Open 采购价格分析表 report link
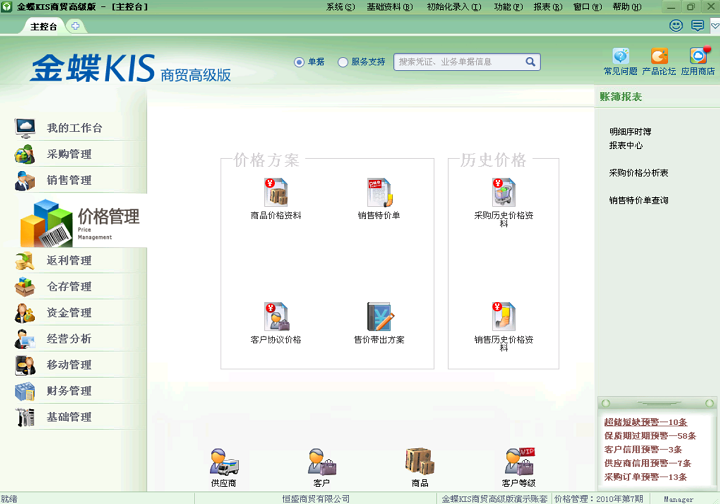 (x=638, y=173)
